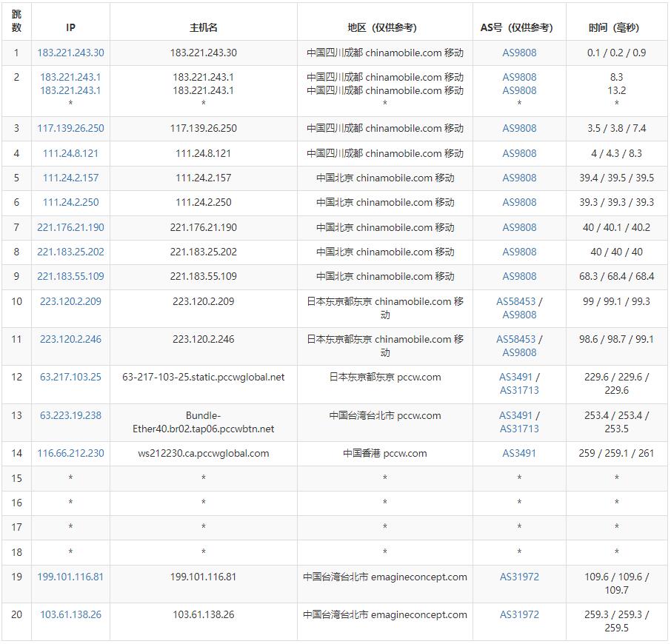This screenshot has height=644, width=671.
Task: Select time value 0.1 / 0.2 / 0.9
Action: (617, 53)
